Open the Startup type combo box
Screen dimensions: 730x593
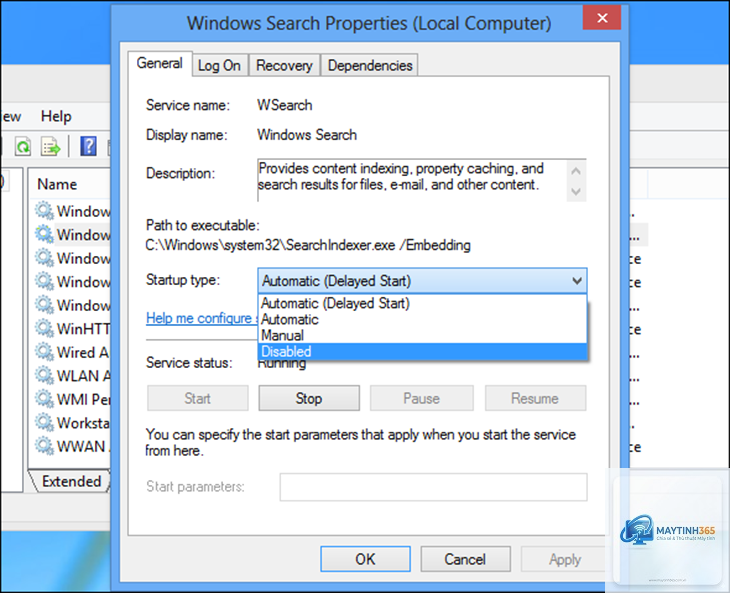tap(422, 281)
